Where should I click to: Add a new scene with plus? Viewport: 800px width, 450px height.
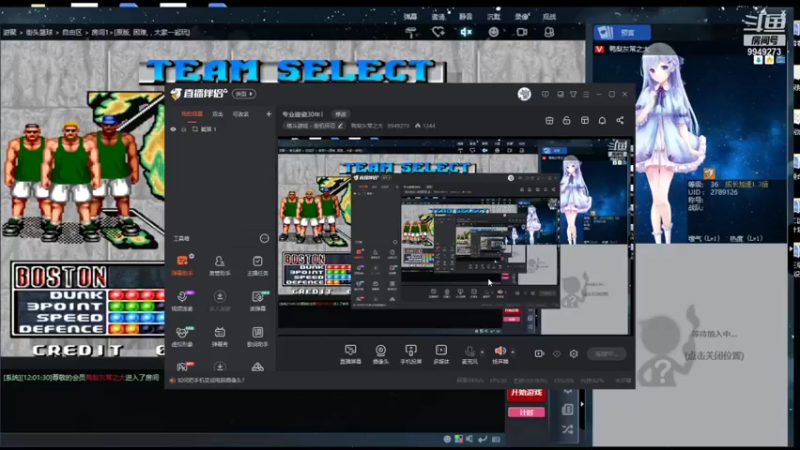click(x=268, y=114)
